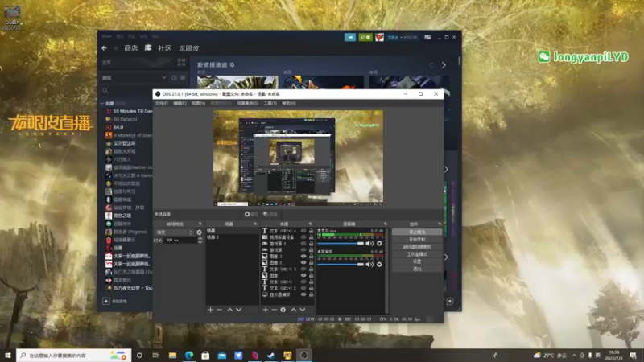Click Steam profile avatar

(x=379, y=37)
